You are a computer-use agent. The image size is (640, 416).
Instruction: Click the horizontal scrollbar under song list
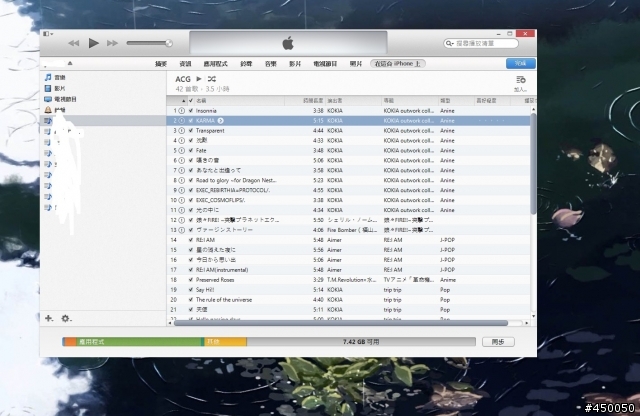[341, 323]
